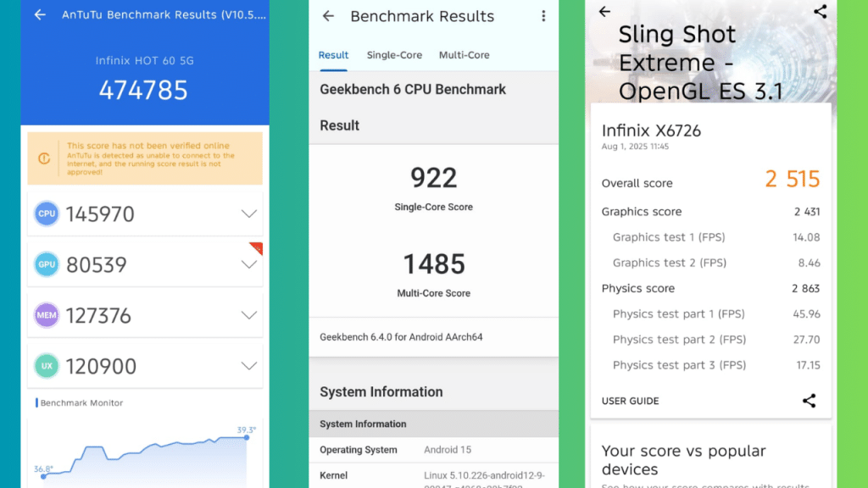
Task: Tap share icon at top of 3DMark
Action: pyautogui.click(x=821, y=11)
